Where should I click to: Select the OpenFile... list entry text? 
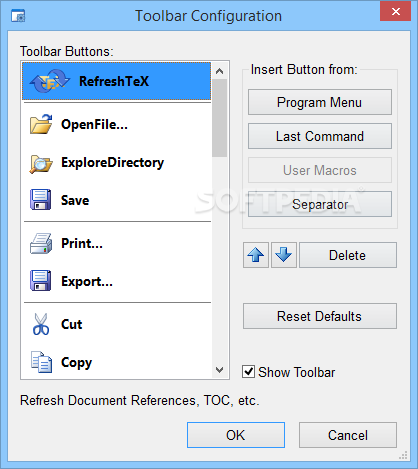click(x=94, y=124)
